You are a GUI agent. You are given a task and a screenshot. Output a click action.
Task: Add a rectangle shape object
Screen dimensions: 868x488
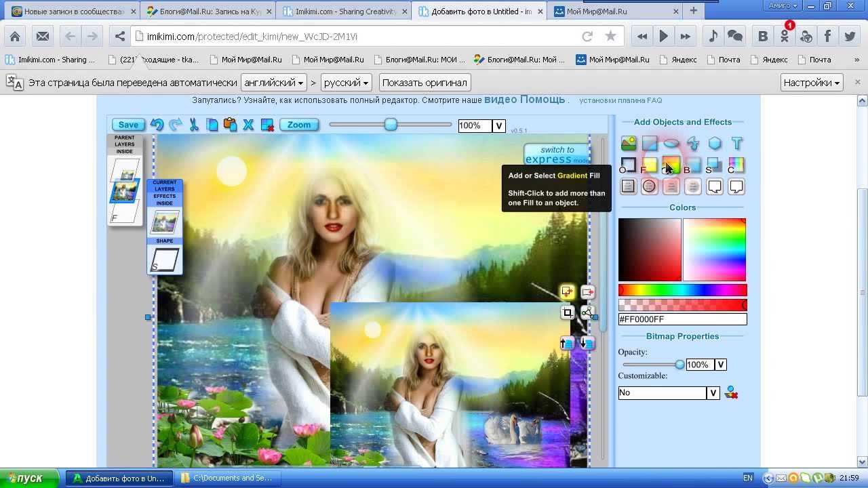tap(650, 143)
